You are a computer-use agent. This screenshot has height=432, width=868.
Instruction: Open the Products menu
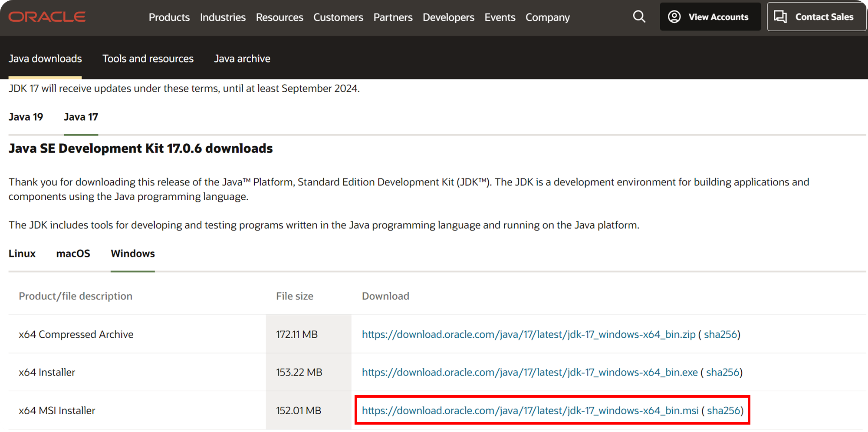[169, 17]
